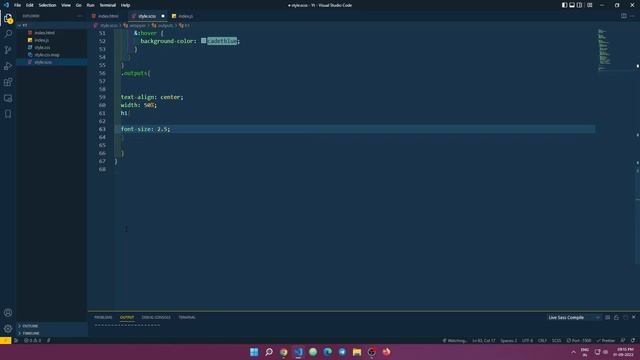Image resolution: width=640 pixels, height=360 pixels.
Task: Toggle secondary sidebar layout icon
Action: click(579, 5)
